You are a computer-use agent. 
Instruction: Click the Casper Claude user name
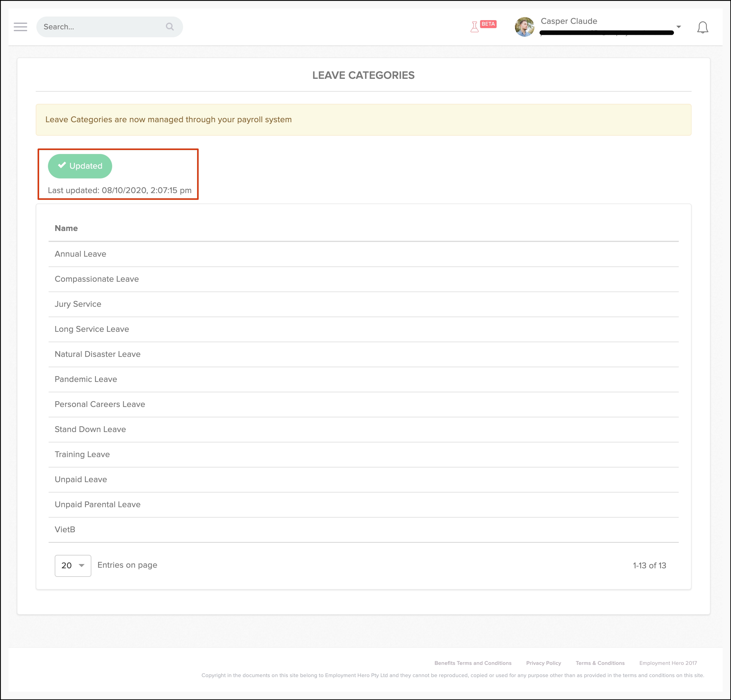point(569,21)
